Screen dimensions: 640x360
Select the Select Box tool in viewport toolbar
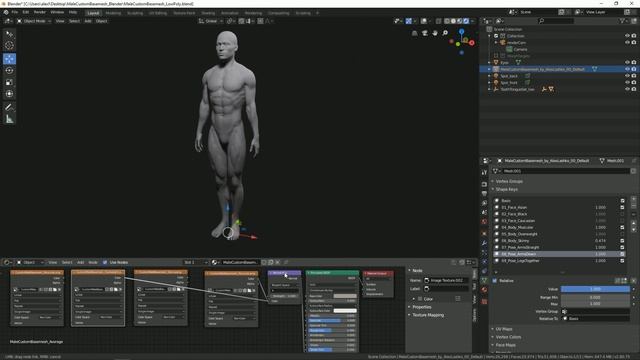(x=9, y=34)
